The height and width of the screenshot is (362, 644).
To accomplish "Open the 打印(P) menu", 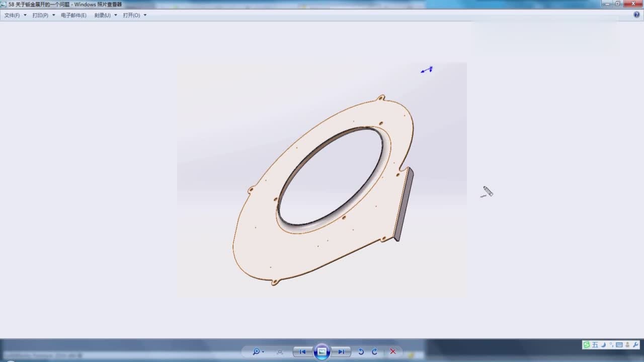I will [44, 15].
